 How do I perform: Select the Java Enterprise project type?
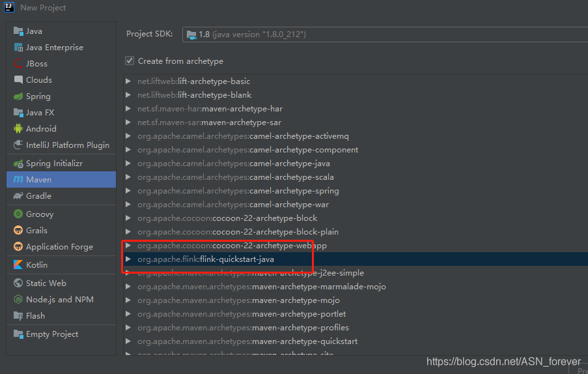[55, 48]
